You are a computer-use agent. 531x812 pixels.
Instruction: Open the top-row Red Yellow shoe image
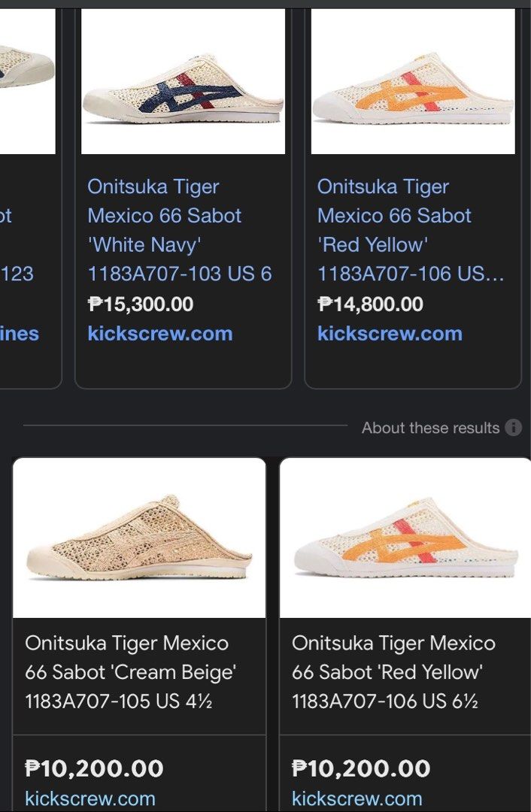(x=413, y=81)
